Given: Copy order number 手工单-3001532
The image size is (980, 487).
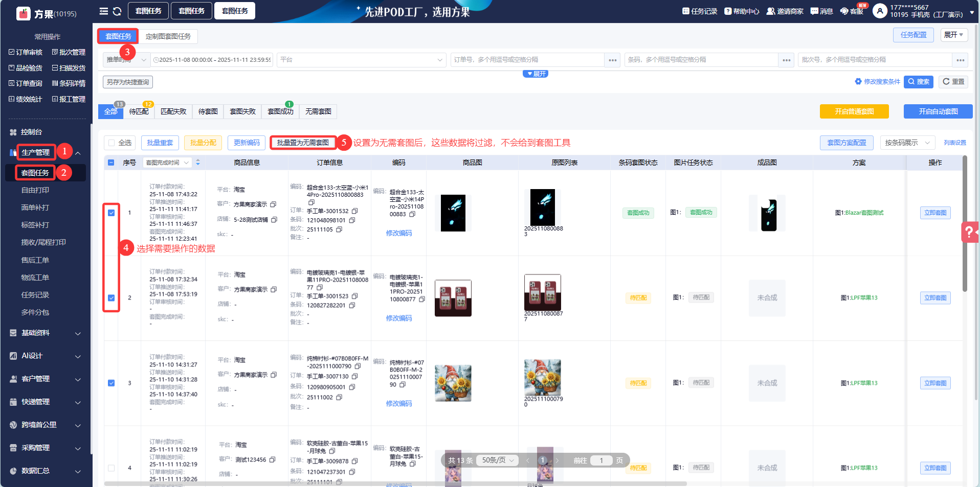Looking at the screenshot, I should [354, 211].
